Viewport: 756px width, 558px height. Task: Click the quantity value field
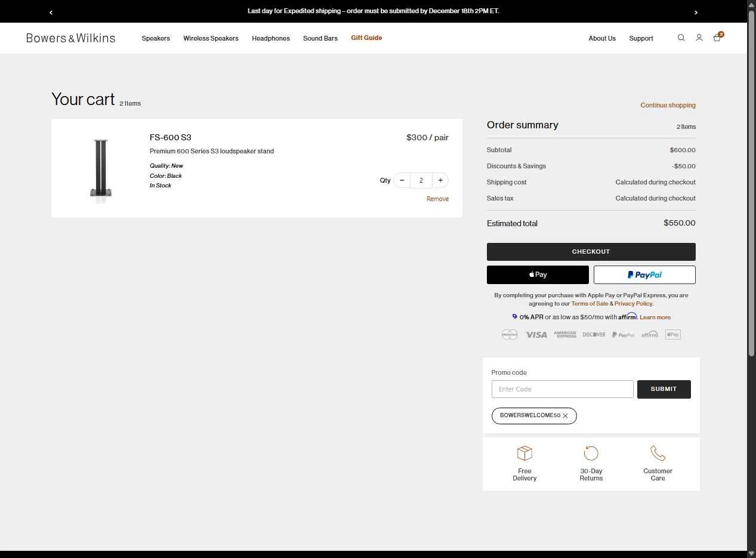pyautogui.click(x=421, y=180)
